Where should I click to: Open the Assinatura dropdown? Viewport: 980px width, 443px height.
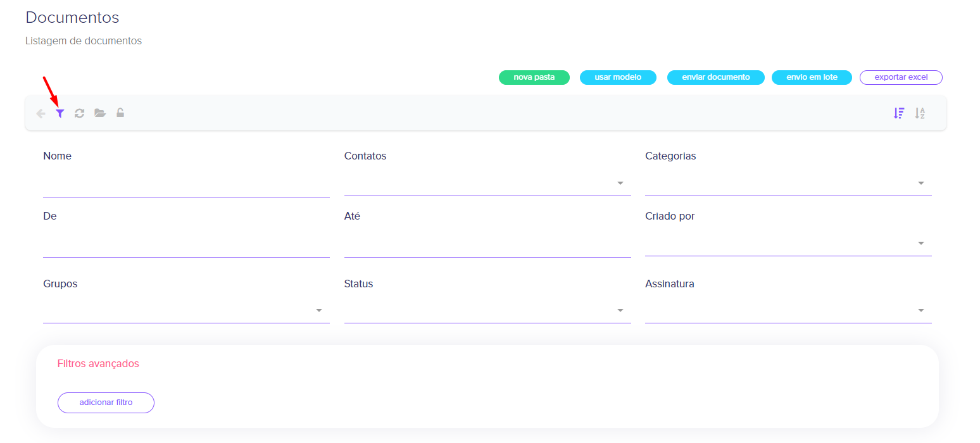(x=788, y=311)
